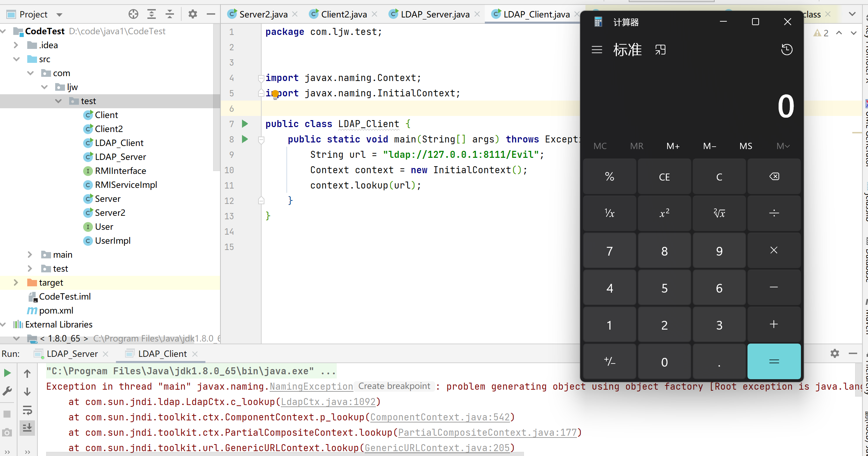Open calculator navigation hamburger menu
This screenshot has width=868, height=456.
coord(597,50)
